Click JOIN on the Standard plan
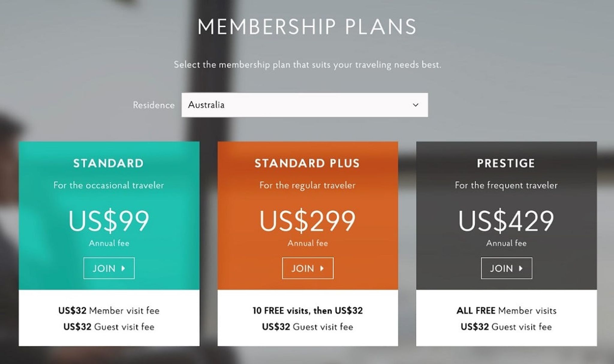Image resolution: width=614 pixels, height=364 pixels. pyautogui.click(x=109, y=268)
